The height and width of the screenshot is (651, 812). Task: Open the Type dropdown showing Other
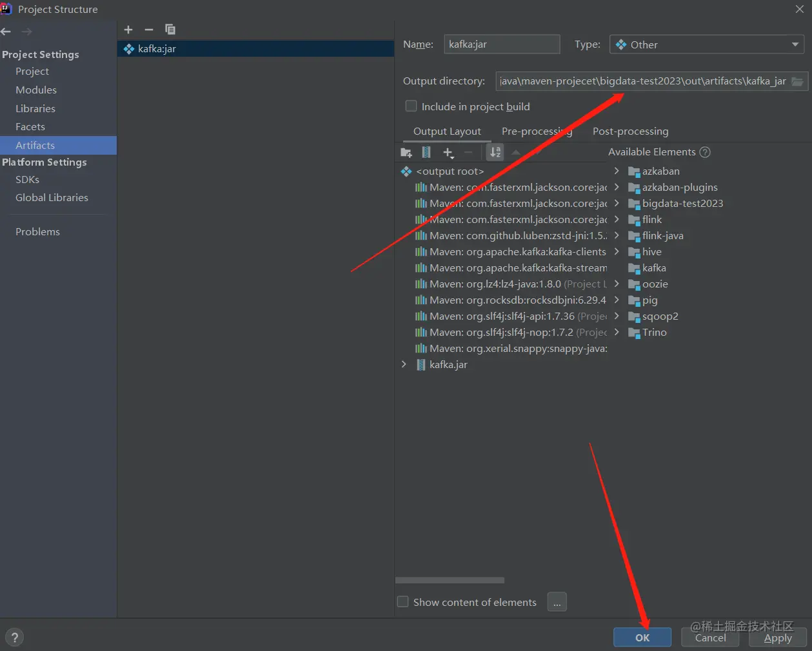[x=708, y=44]
